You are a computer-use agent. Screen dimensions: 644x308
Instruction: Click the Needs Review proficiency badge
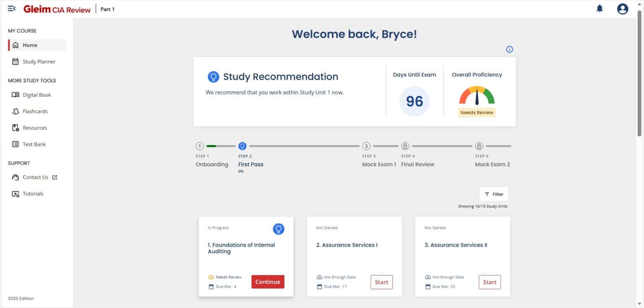tap(477, 112)
